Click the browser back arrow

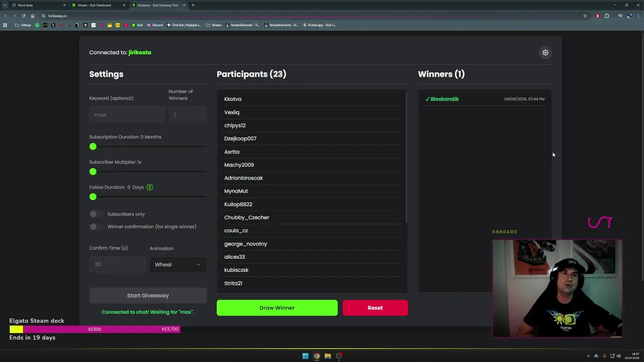click(6, 16)
